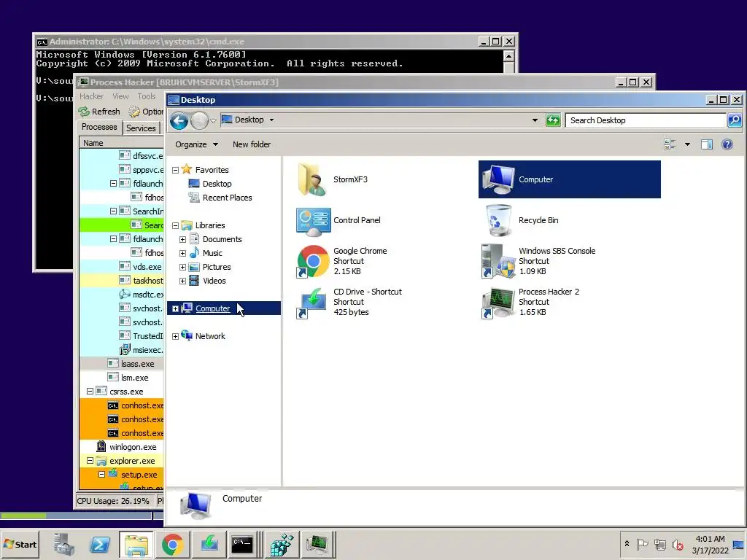This screenshot has height=560, width=747.
Task: Click the volume muted tray icon
Action: click(677, 544)
